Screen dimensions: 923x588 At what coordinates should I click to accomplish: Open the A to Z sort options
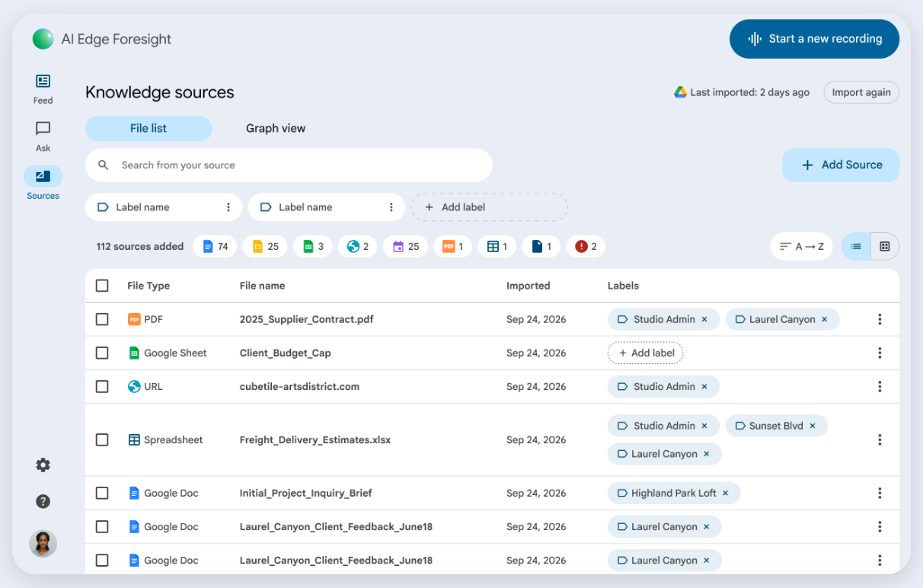coord(802,246)
